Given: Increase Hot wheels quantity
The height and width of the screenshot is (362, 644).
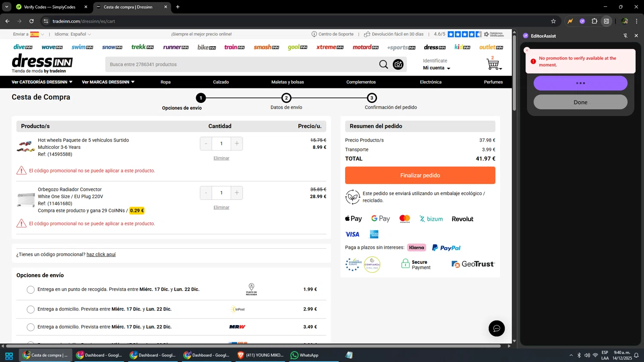Looking at the screenshot, I should pos(237,144).
